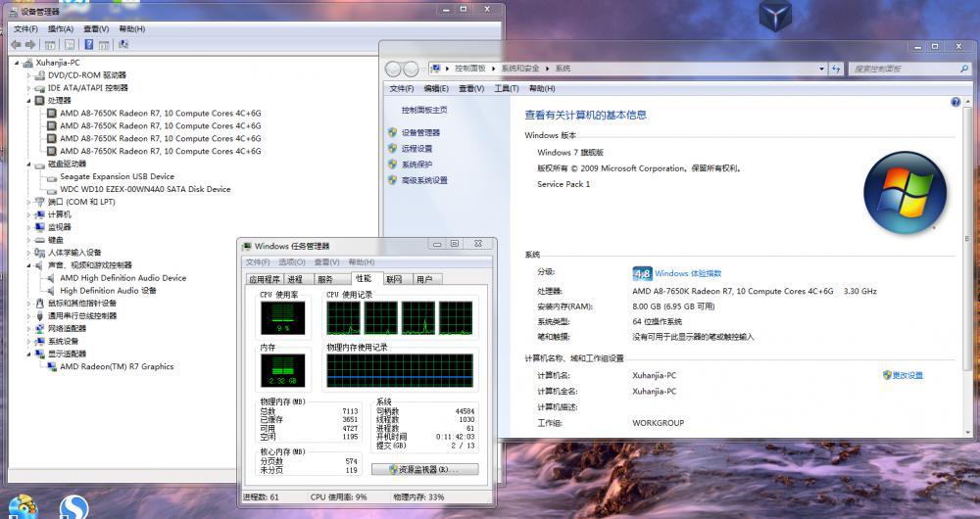Click 更改设置 link
This screenshot has width=980, height=519.
(907, 375)
